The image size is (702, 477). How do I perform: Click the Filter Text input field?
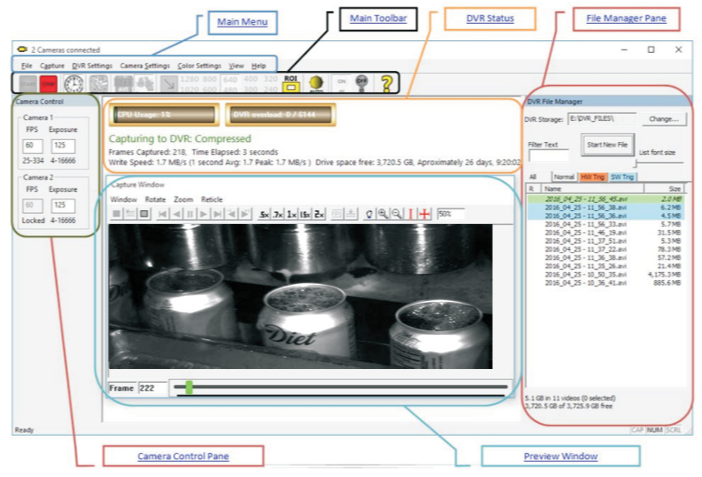point(548,156)
